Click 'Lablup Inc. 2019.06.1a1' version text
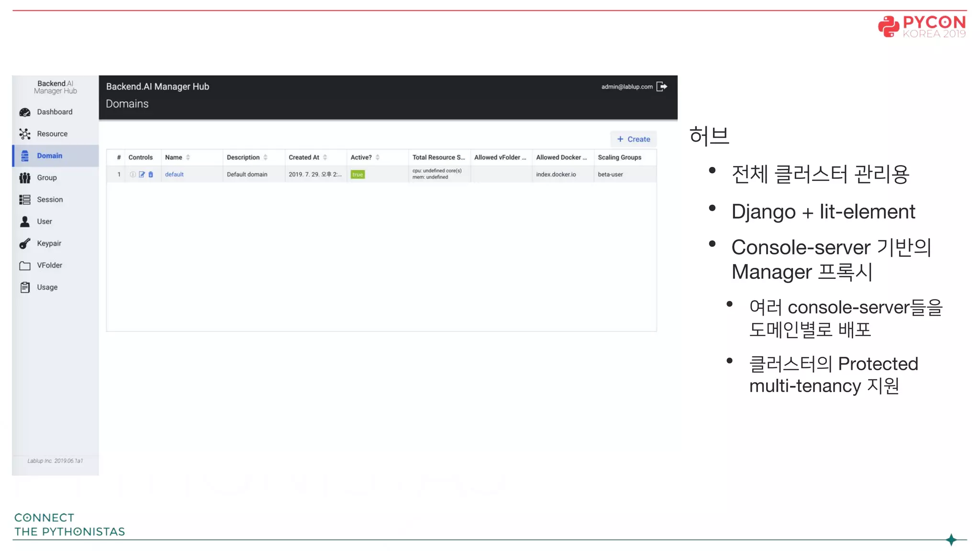The width and height of the screenshot is (980, 551). pyautogui.click(x=55, y=461)
